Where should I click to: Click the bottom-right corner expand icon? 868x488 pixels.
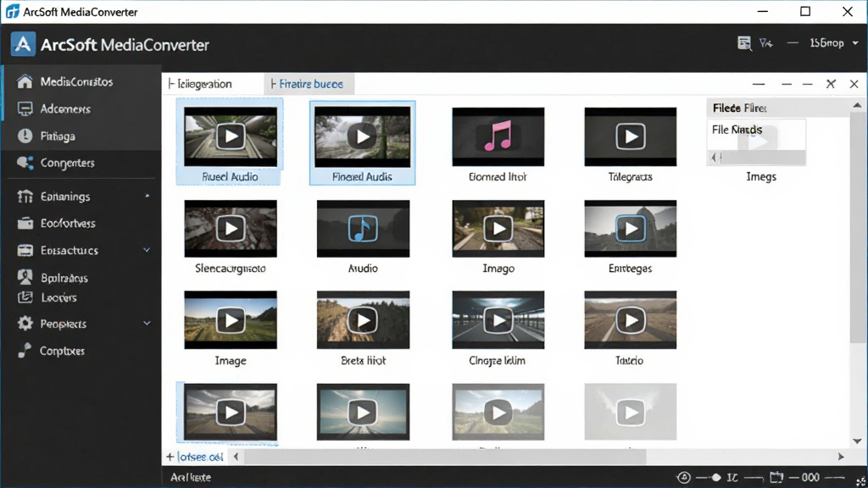860,481
